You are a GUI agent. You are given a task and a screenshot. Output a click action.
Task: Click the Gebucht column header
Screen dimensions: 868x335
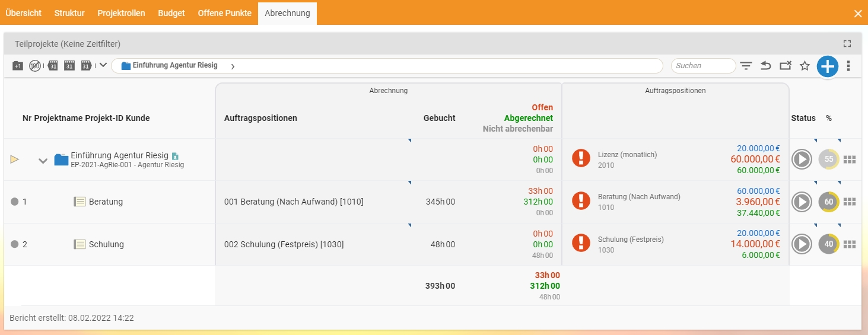click(x=440, y=118)
